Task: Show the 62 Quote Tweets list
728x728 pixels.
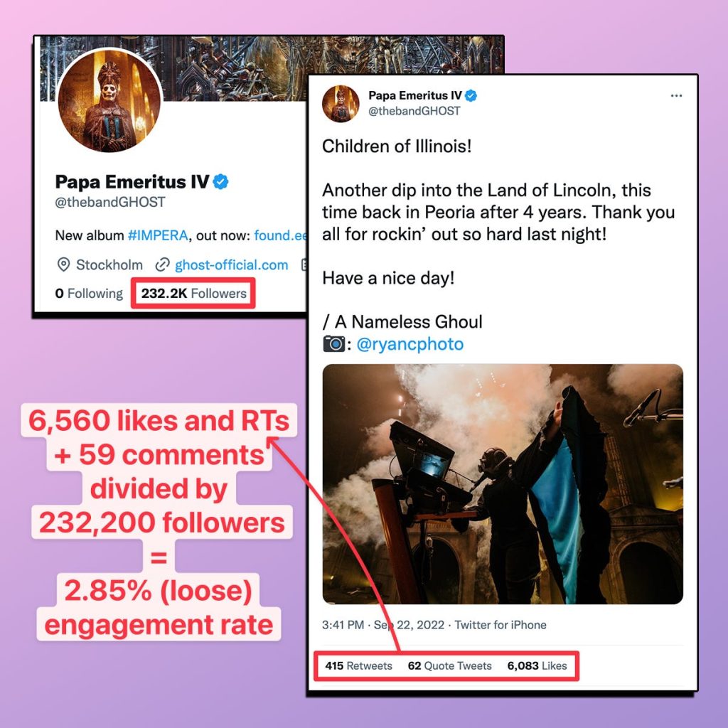Action: point(449,665)
